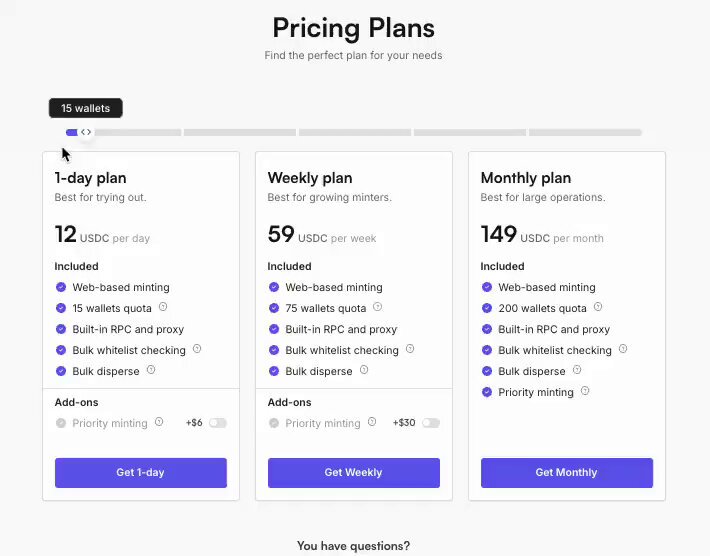Viewport: 710px width, 556px height.
Task: Enable Priority minting add-on for +$6
Action: pos(218,423)
